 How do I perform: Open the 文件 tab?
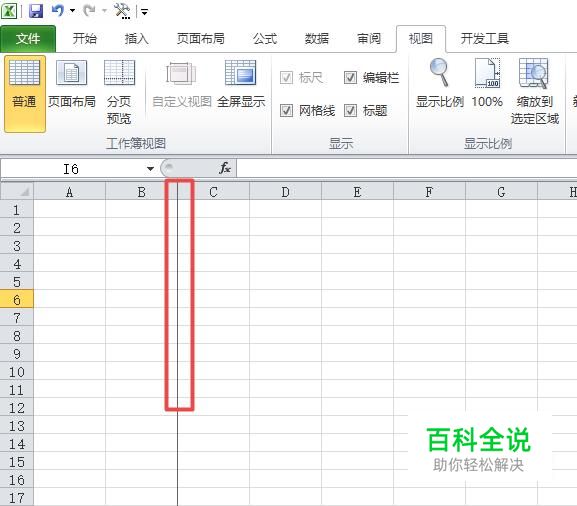[x=28, y=39]
